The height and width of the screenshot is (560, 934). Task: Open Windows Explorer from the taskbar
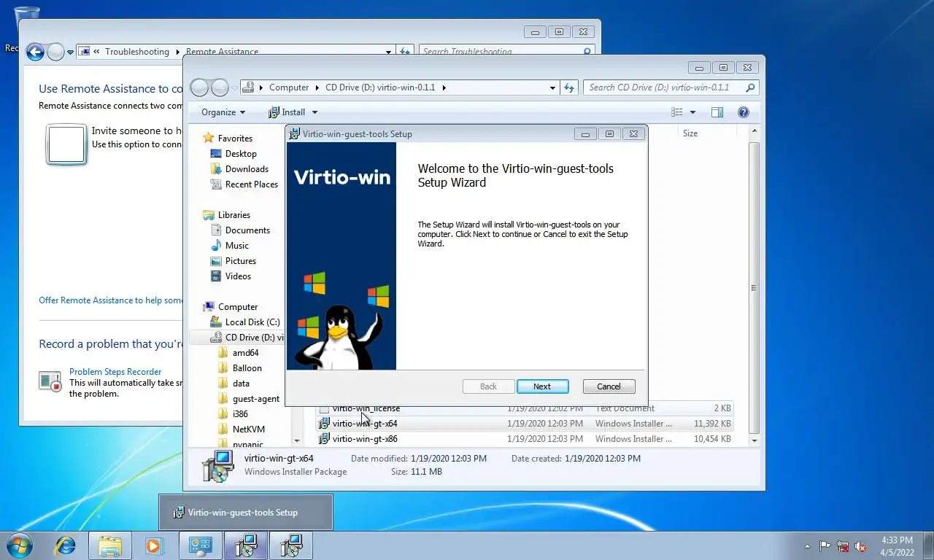(x=110, y=545)
